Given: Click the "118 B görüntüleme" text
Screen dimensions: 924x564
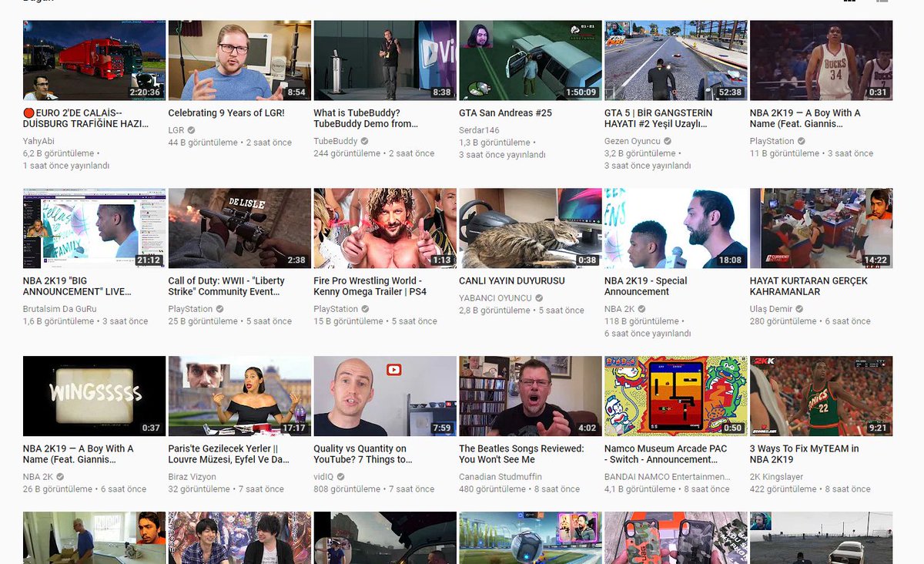Looking at the screenshot, I should (x=641, y=321).
